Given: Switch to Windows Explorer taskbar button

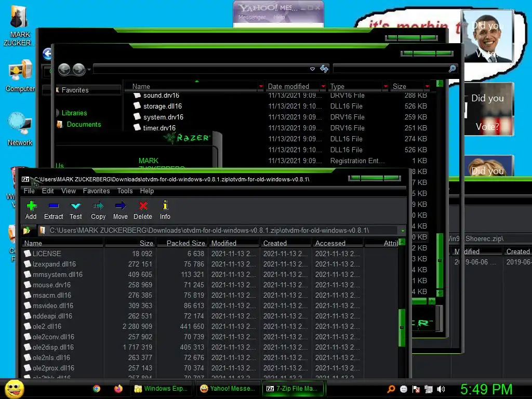Looking at the screenshot, I should 161,389.
